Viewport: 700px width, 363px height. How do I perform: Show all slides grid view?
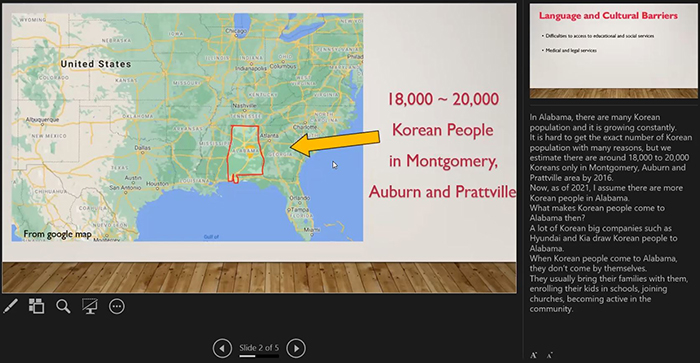(x=37, y=306)
